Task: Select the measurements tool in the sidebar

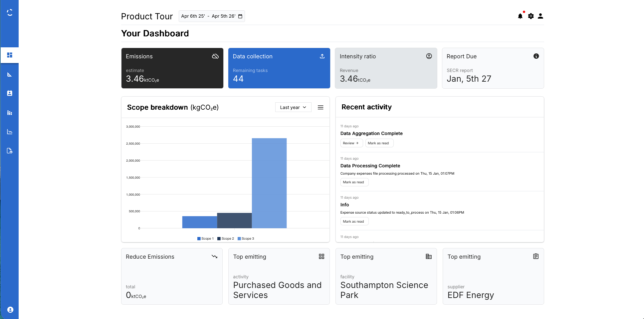Action: (x=10, y=74)
